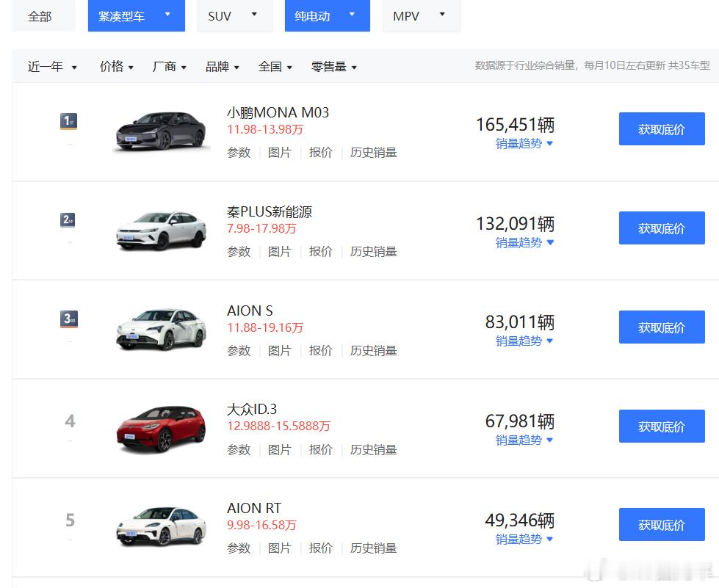This screenshot has width=719, height=588.
Task: Open the 品牌 filter dropdown
Action: pyautogui.click(x=223, y=67)
